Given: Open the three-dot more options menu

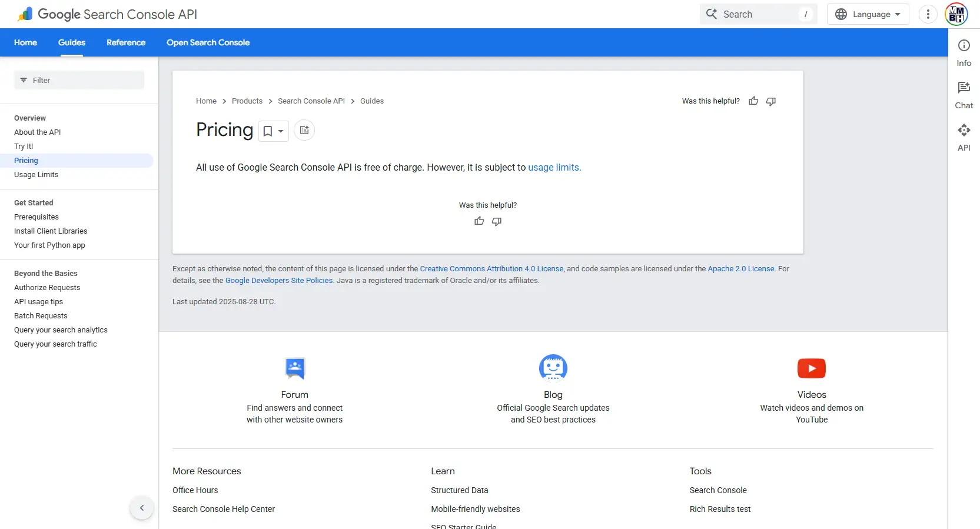Looking at the screenshot, I should 928,14.
